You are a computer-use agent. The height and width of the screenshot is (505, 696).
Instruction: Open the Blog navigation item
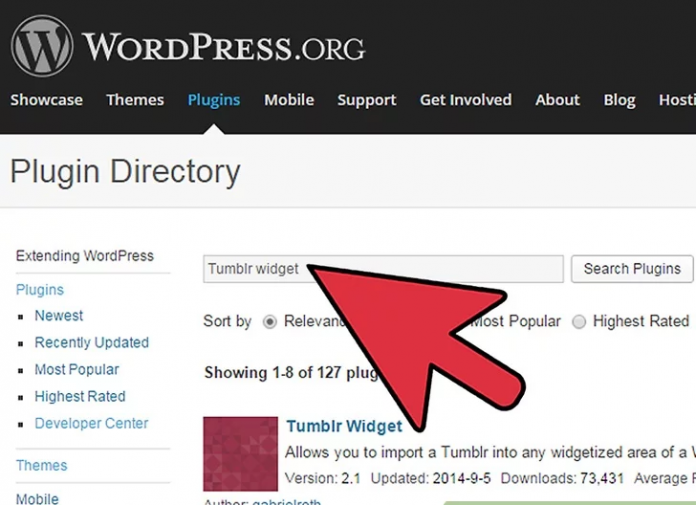click(x=619, y=100)
